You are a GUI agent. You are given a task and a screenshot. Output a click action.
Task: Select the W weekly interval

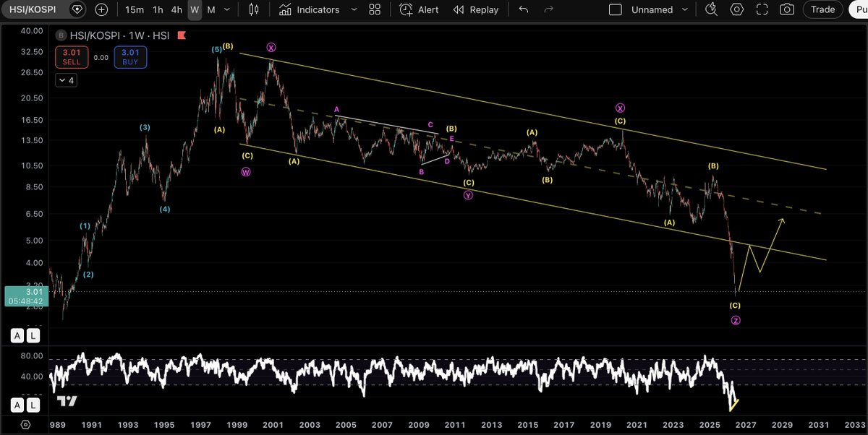[195, 9]
